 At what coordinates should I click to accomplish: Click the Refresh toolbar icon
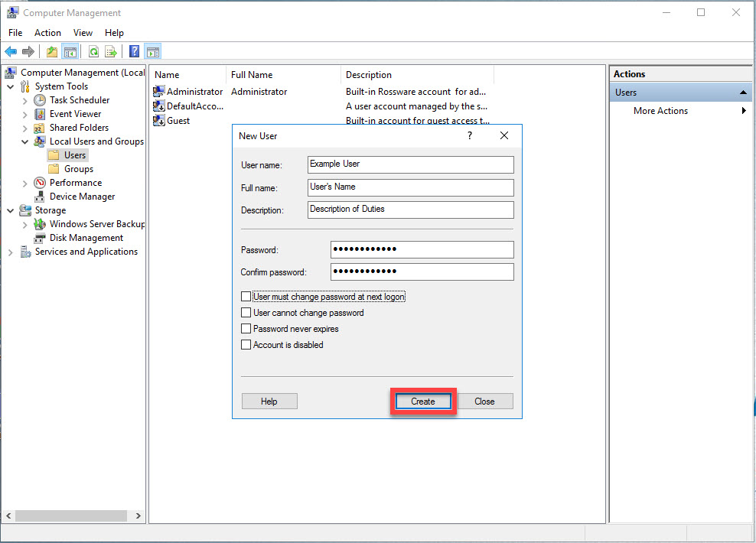(93, 52)
